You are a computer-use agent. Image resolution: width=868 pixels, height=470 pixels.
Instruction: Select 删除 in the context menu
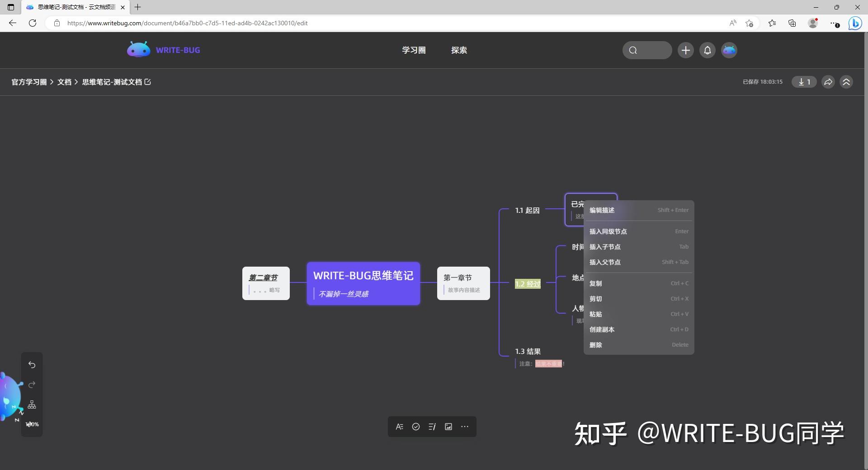(x=595, y=345)
